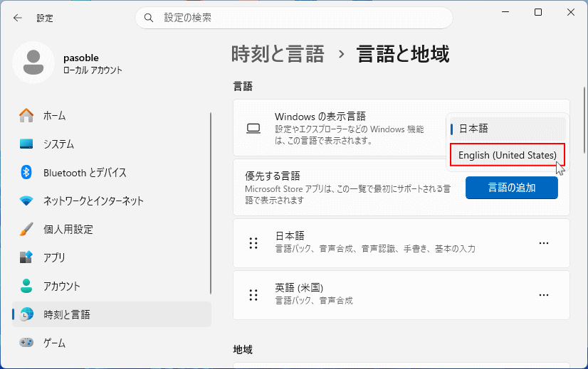Click the ゲーム controller icon
Viewport: 588px width, 369px height.
26,343
